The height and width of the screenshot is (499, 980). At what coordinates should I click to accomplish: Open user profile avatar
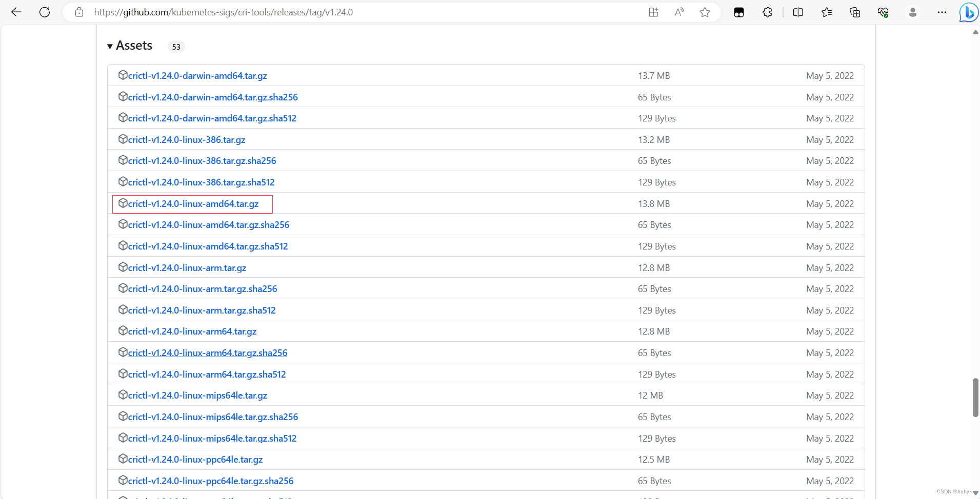913,12
